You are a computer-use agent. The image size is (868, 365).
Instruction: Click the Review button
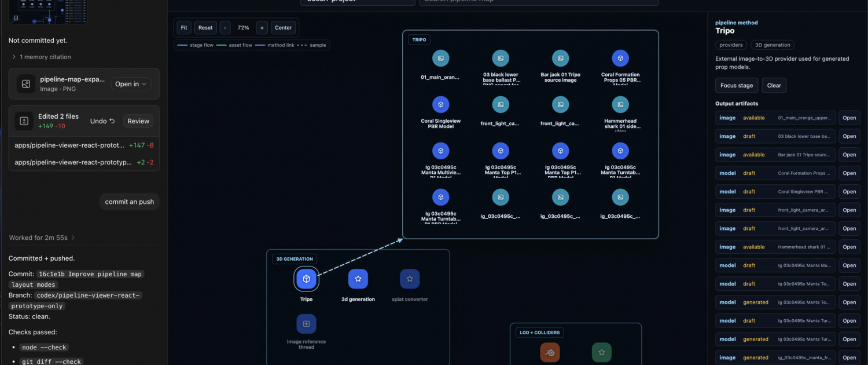138,121
